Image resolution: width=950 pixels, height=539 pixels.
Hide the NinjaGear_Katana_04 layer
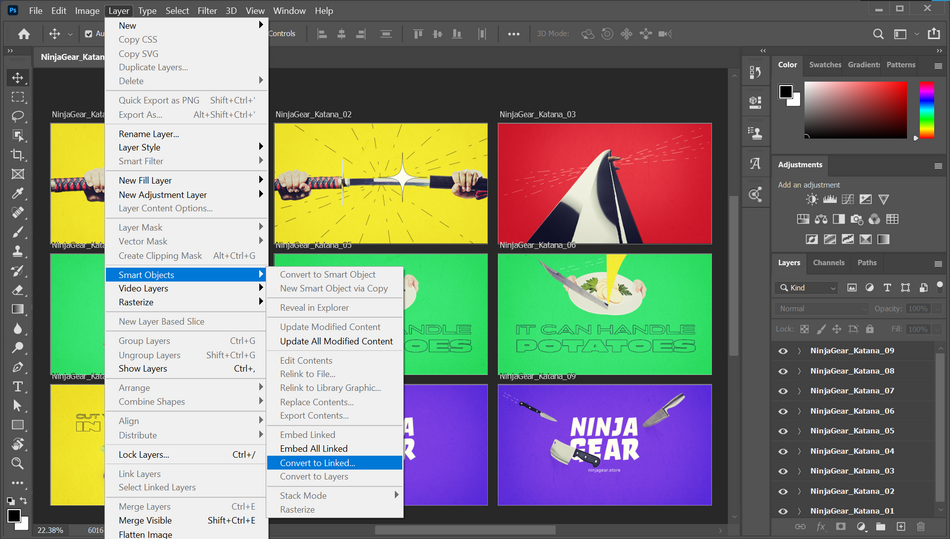[783, 451]
